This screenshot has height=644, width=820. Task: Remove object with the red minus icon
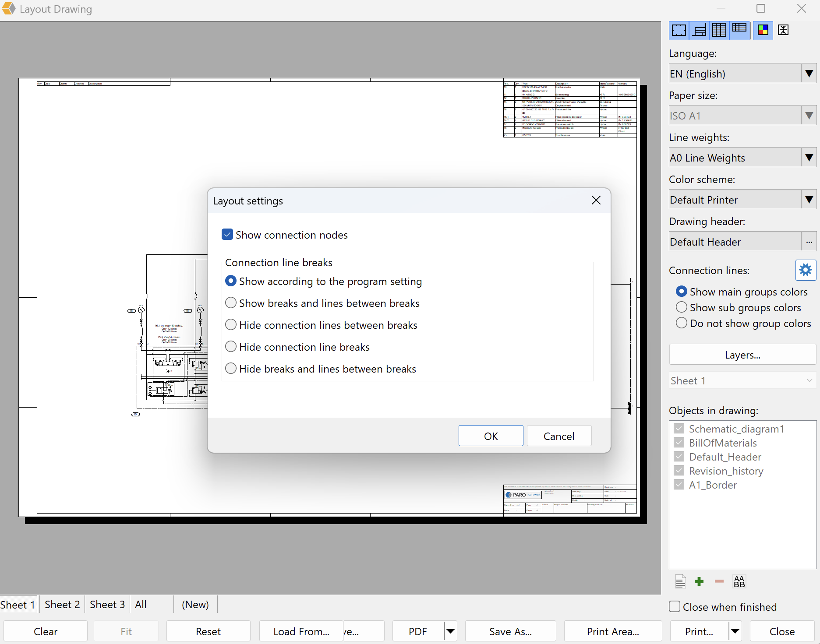[x=719, y=581]
